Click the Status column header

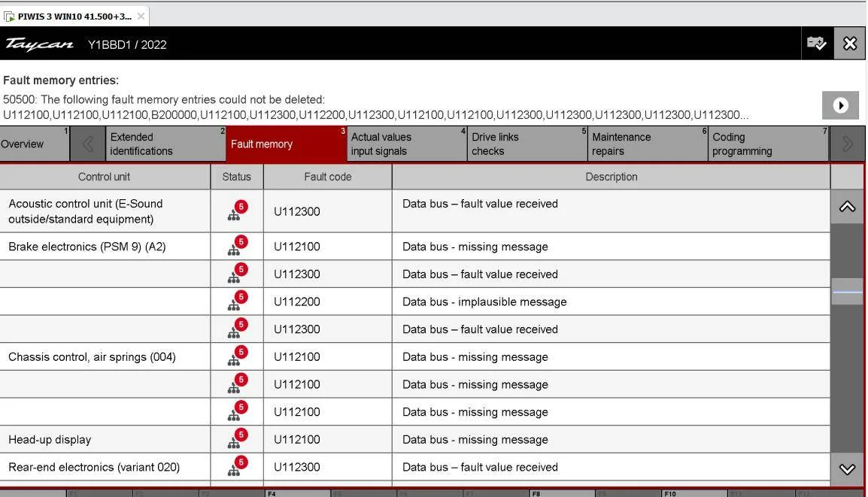[x=236, y=177]
